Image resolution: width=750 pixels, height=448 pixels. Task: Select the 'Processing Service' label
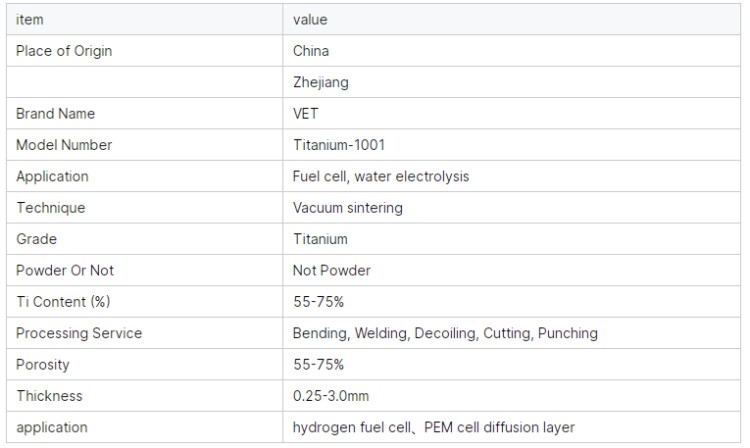pos(79,333)
